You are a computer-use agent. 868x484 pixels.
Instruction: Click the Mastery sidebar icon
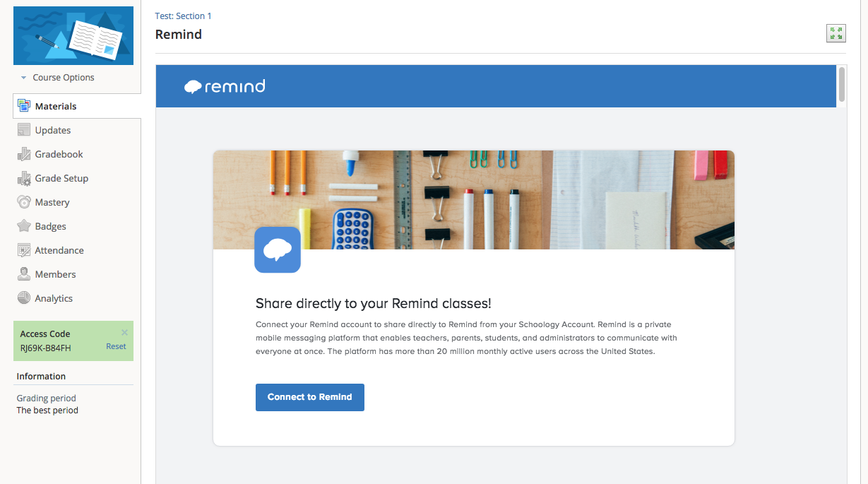(x=24, y=202)
